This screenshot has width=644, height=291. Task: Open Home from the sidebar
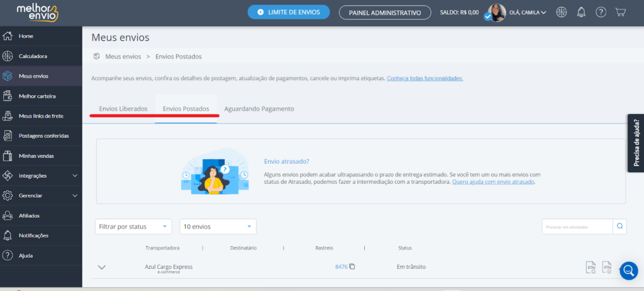click(x=41, y=37)
